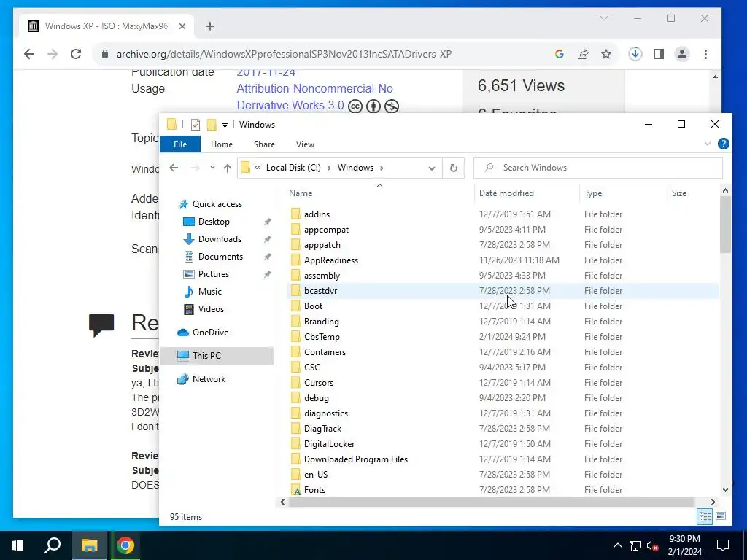Show the hidden path double chevron
This screenshot has width=747, height=560.
(258, 168)
